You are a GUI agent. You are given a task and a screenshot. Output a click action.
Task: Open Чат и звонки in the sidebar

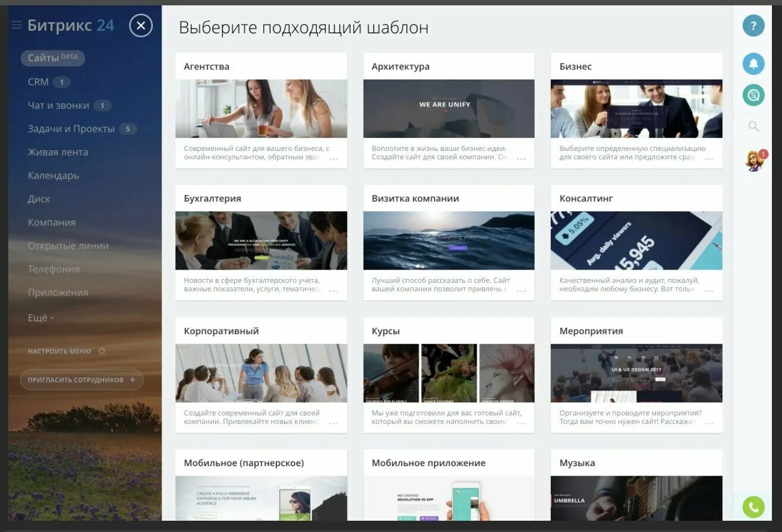pos(58,105)
